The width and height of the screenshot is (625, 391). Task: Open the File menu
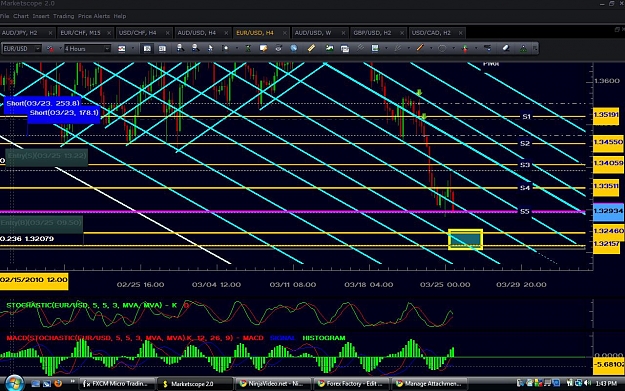4,16
